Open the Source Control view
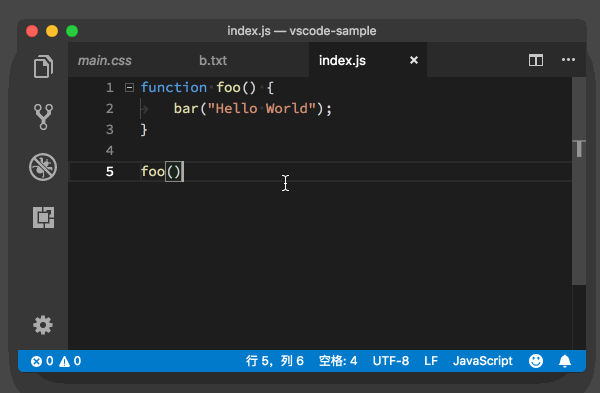The image size is (600, 393). coord(43,117)
